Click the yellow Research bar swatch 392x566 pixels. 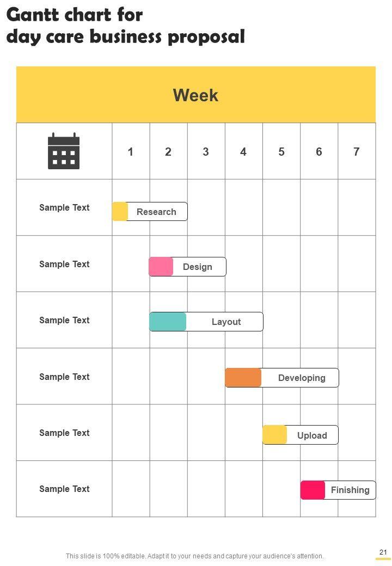(120, 212)
